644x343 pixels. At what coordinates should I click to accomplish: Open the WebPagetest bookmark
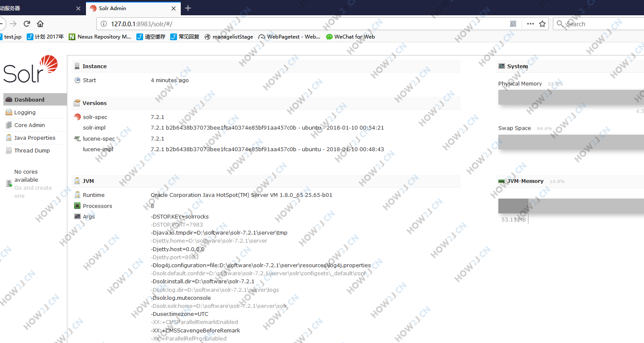(x=290, y=37)
